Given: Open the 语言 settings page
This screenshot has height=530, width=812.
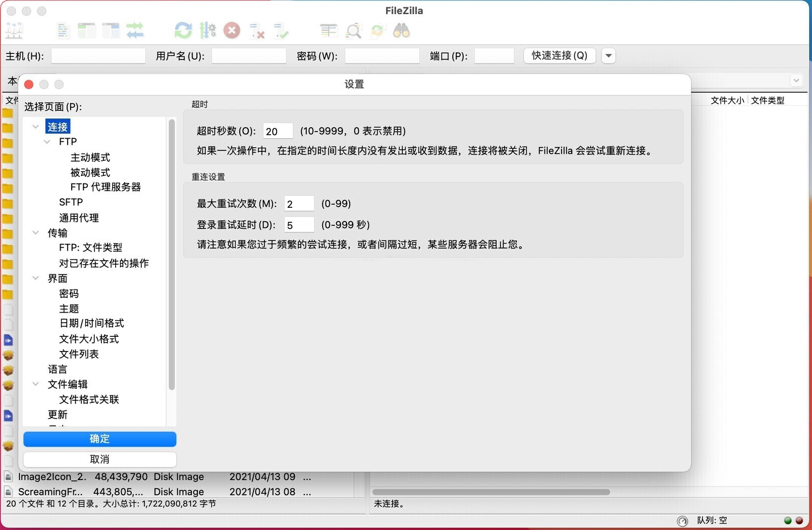Looking at the screenshot, I should (58, 369).
